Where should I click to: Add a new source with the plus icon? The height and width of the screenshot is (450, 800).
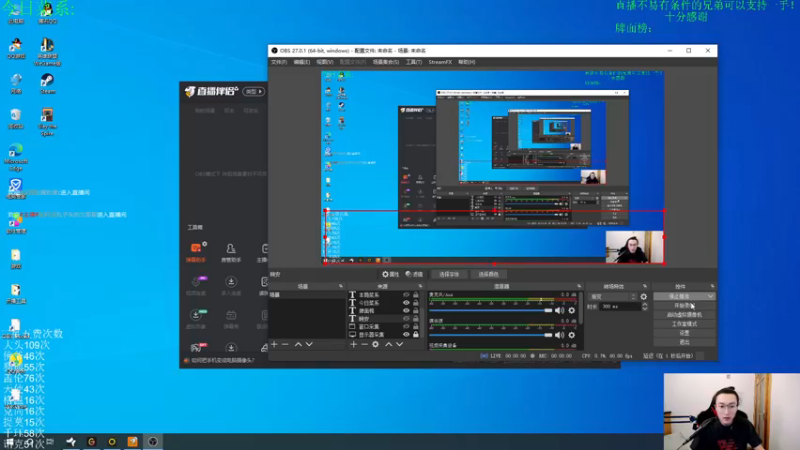(354, 344)
